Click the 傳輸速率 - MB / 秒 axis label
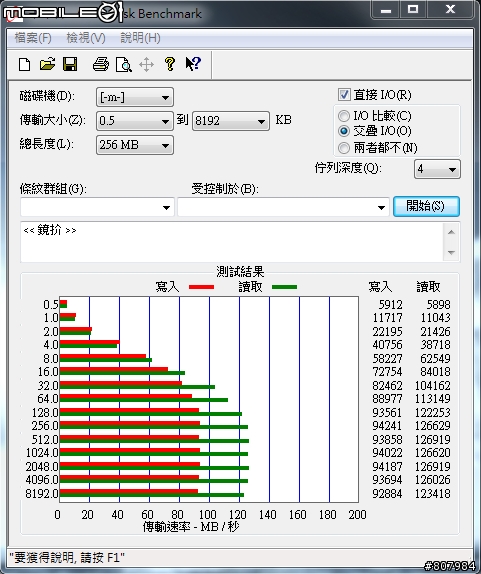This screenshot has width=481, height=574. point(191,527)
